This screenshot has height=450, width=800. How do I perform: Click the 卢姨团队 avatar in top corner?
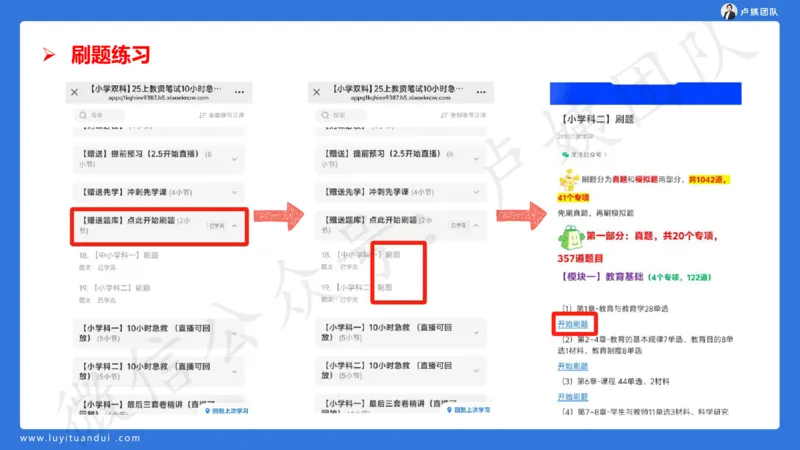point(729,11)
